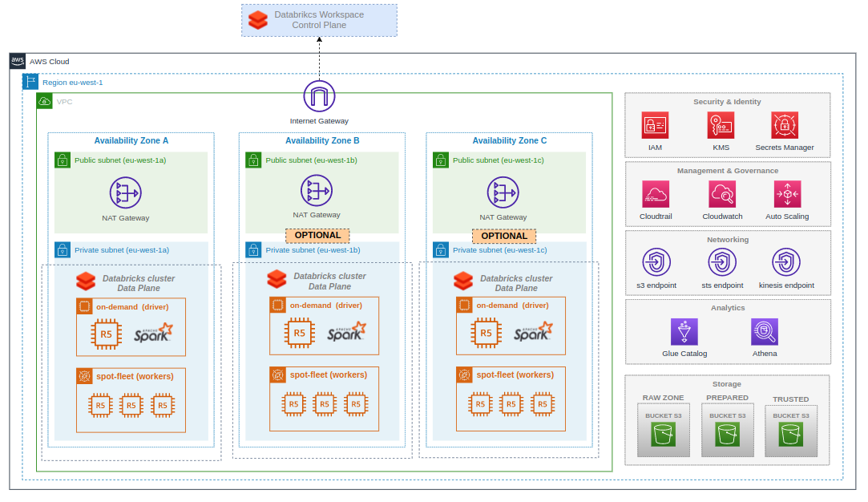Select the Cloudwatch magnifier icon

click(721, 196)
